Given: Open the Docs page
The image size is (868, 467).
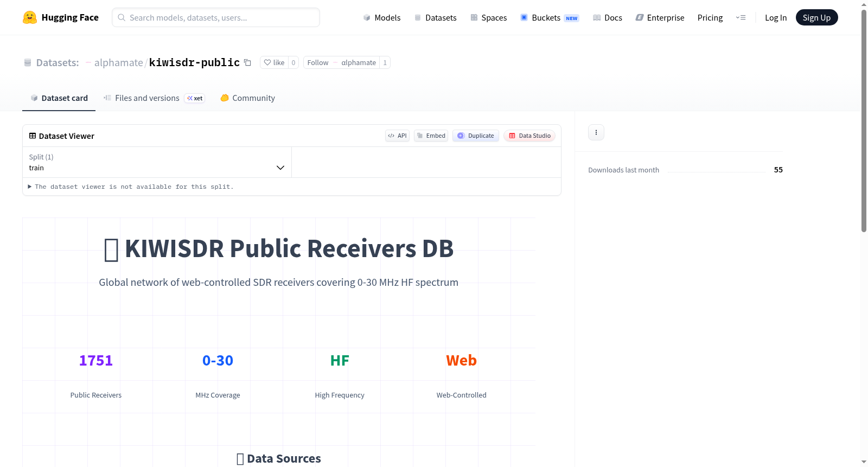Looking at the screenshot, I should 608,17.
